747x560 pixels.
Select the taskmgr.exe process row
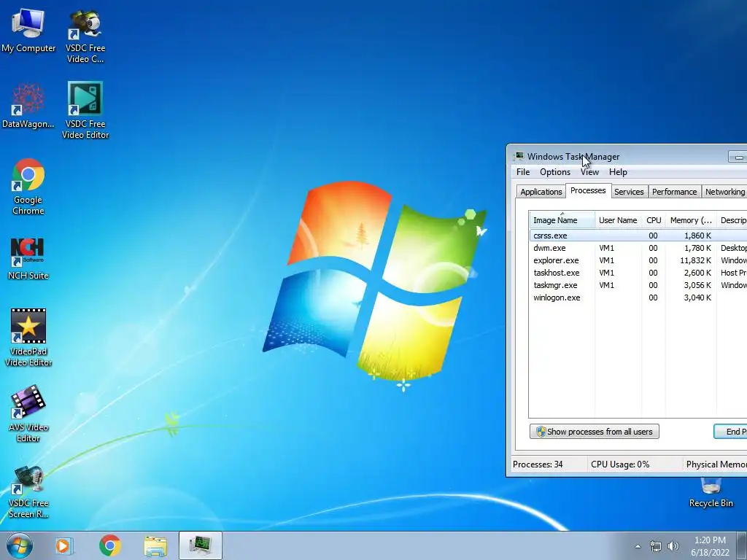(x=638, y=285)
